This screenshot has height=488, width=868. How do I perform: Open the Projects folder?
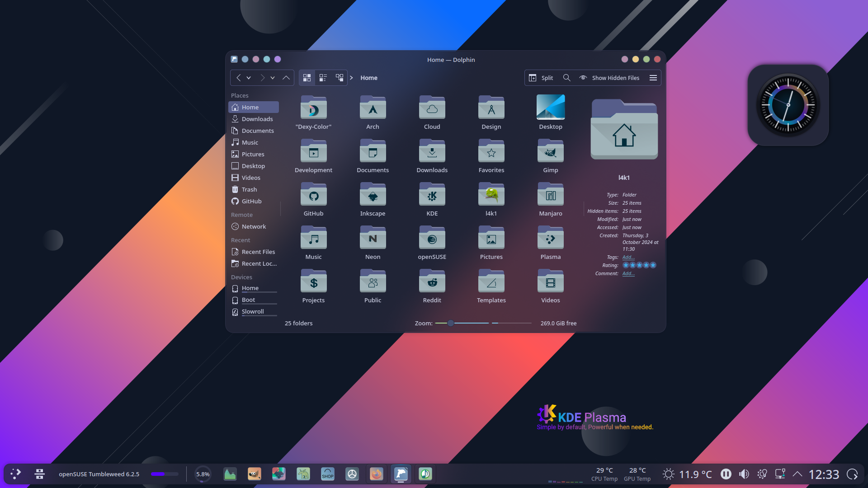click(313, 286)
